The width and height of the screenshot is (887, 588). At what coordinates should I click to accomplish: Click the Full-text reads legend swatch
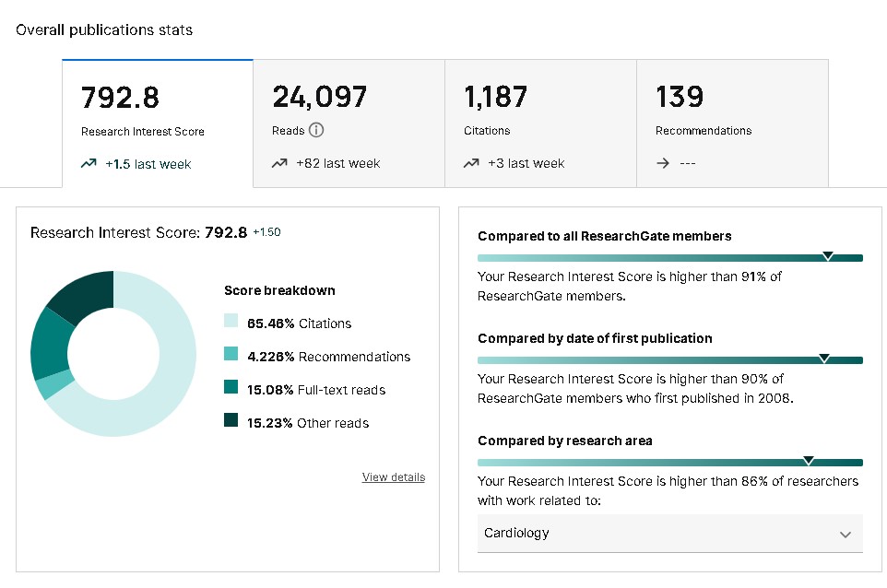(x=231, y=390)
